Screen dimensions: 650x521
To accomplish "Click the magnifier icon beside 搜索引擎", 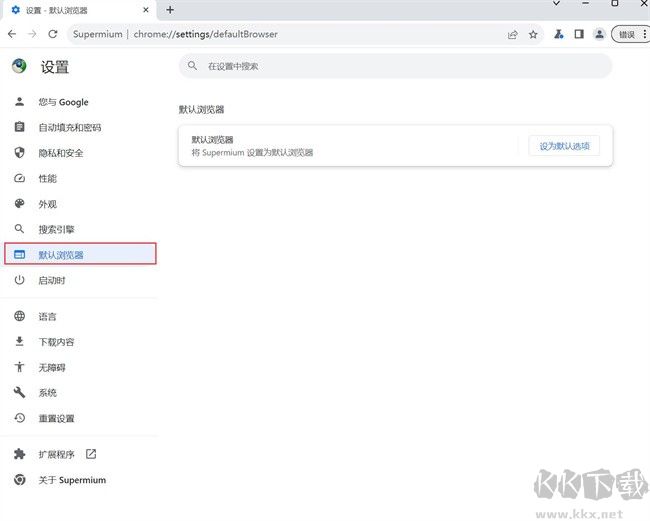I will (19, 229).
